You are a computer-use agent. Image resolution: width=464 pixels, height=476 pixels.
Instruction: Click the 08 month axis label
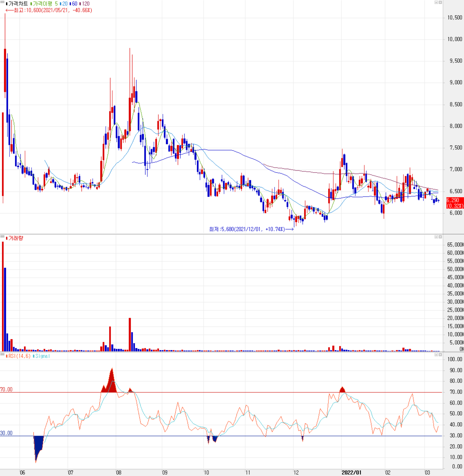point(119,472)
